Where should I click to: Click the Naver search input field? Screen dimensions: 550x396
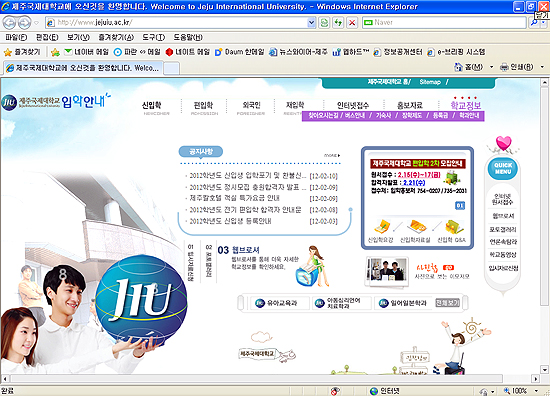pyautogui.click(x=444, y=23)
